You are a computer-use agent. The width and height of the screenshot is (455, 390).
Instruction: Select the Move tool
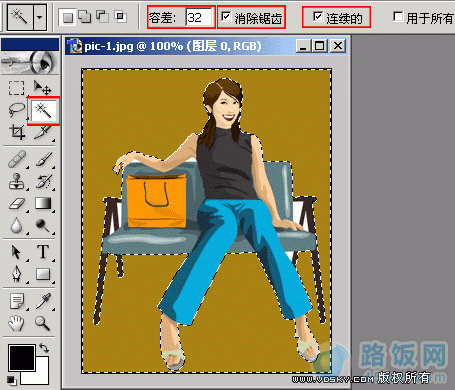43,88
